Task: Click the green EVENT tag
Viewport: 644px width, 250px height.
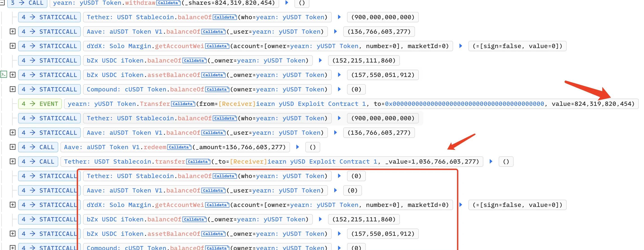Action: [40, 104]
